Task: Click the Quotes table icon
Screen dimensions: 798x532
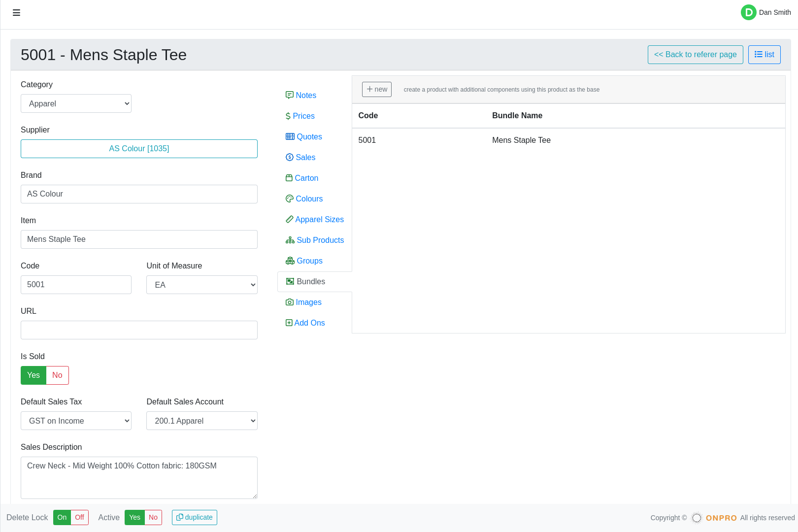Action: click(x=290, y=136)
